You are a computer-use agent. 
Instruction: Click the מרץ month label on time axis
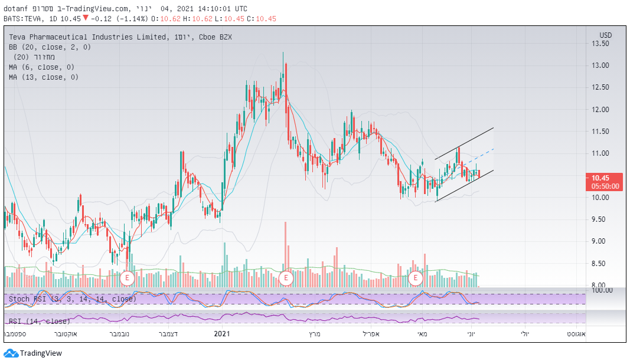[315, 333]
